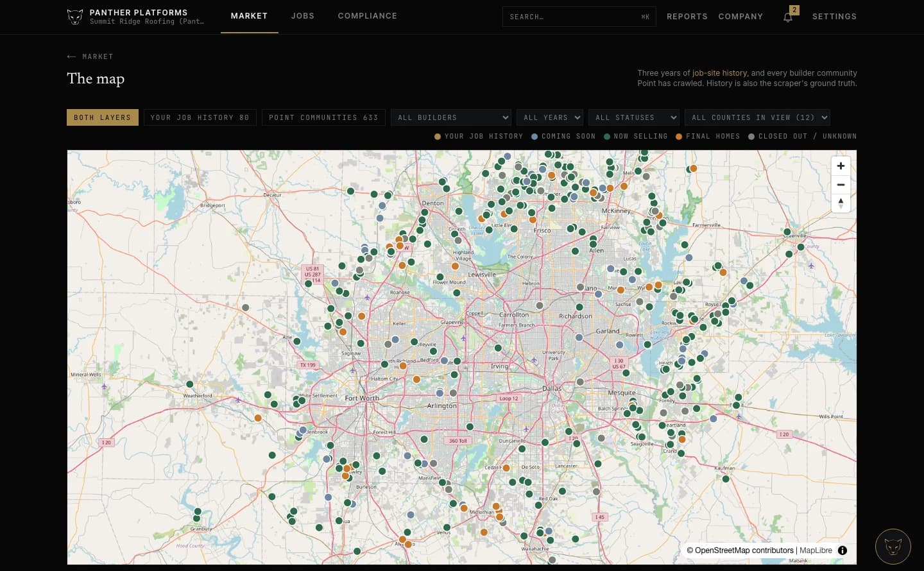Go to the Jobs tab
Image resolution: width=924 pixels, height=571 pixels.
pos(303,16)
